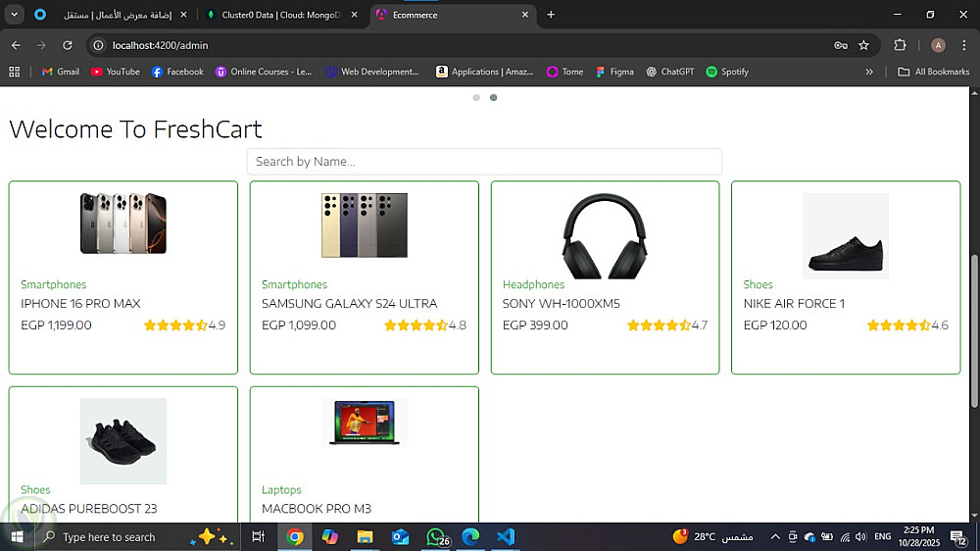
Task: Click the ADIDAS PUREBOOST 23 title
Action: point(89,509)
